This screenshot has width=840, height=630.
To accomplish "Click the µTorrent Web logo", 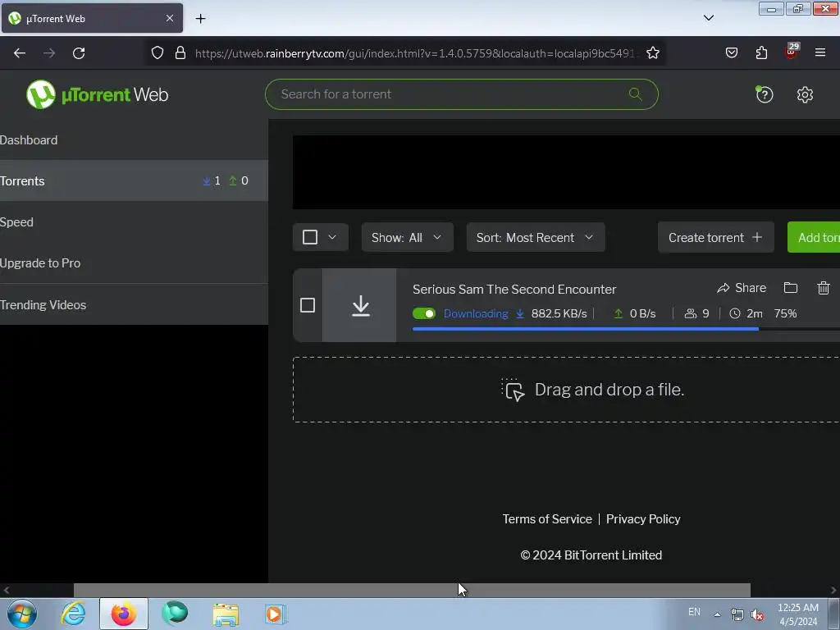I will click(97, 94).
